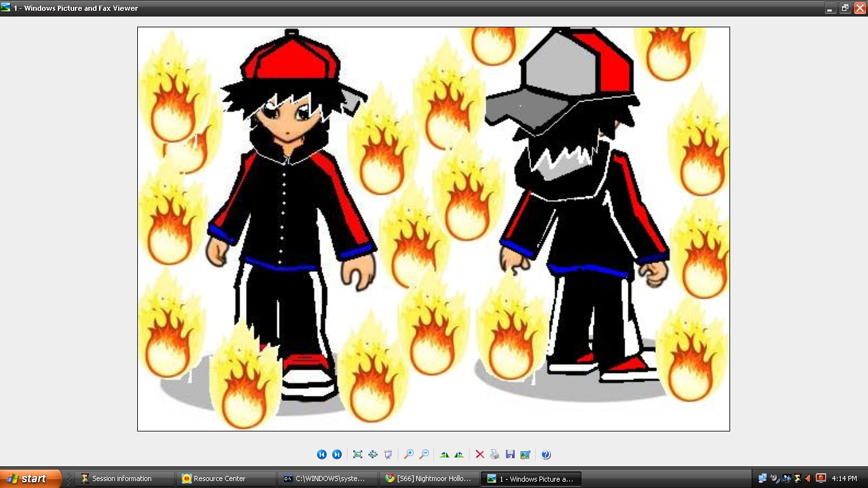Click the clock showing 4:14 PM
Image resolution: width=868 pixels, height=488 pixels.
(844, 479)
